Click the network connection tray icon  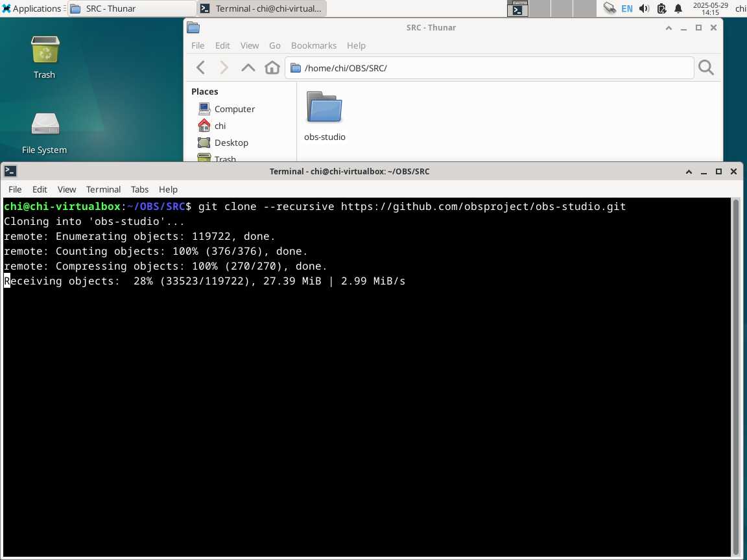[610, 8]
